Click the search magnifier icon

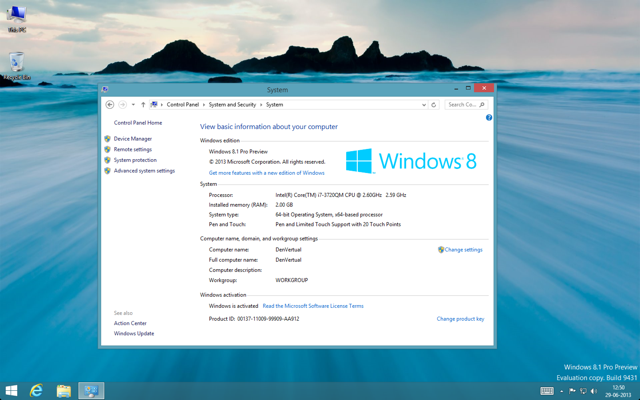[x=482, y=104]
